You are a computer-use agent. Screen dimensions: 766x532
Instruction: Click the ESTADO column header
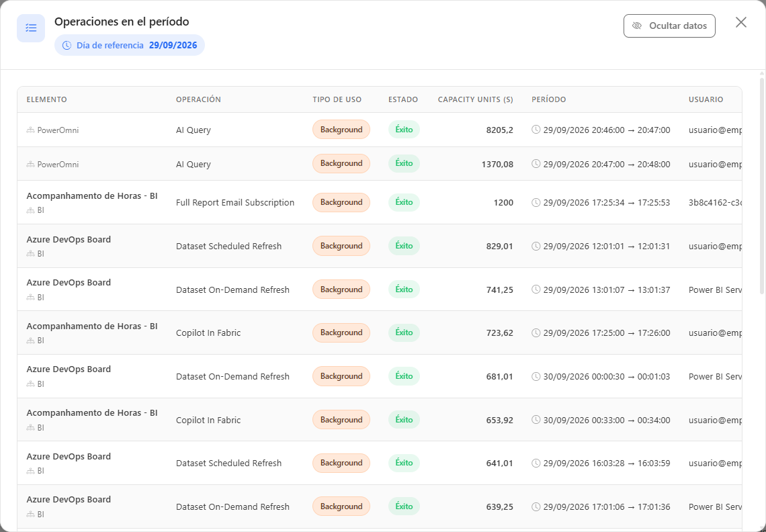[403, 99]
